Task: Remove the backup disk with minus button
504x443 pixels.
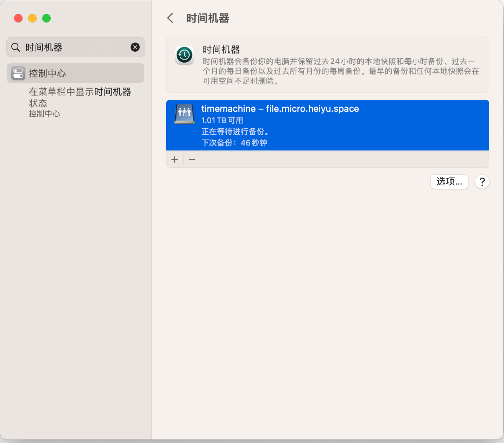Action: tap(192, 160)
